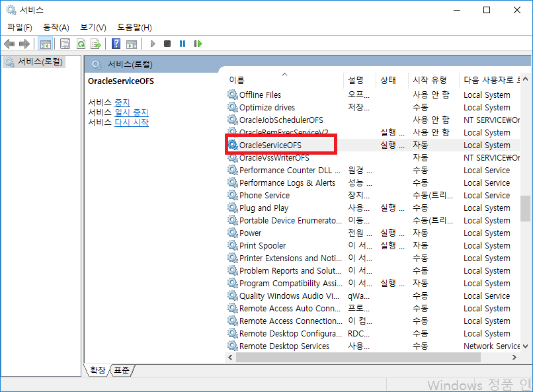The width and height of the screenshot is (533, 392).
Task: Select Remote Desktop Services row
Action: (x=373, y=346)
